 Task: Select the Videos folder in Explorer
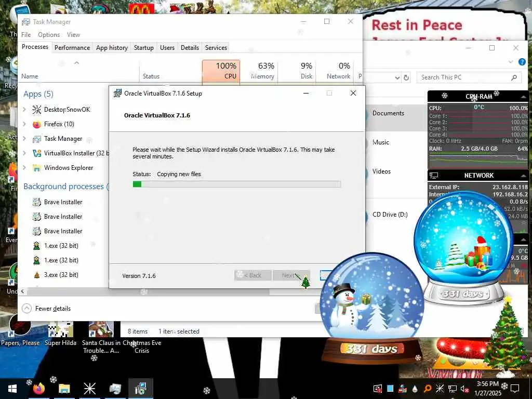tap(381, 171)
